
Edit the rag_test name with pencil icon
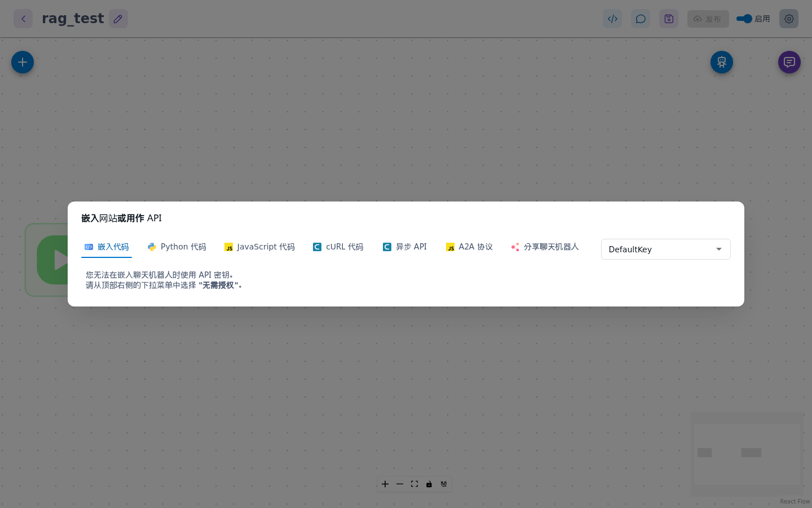tap(118, 19)
